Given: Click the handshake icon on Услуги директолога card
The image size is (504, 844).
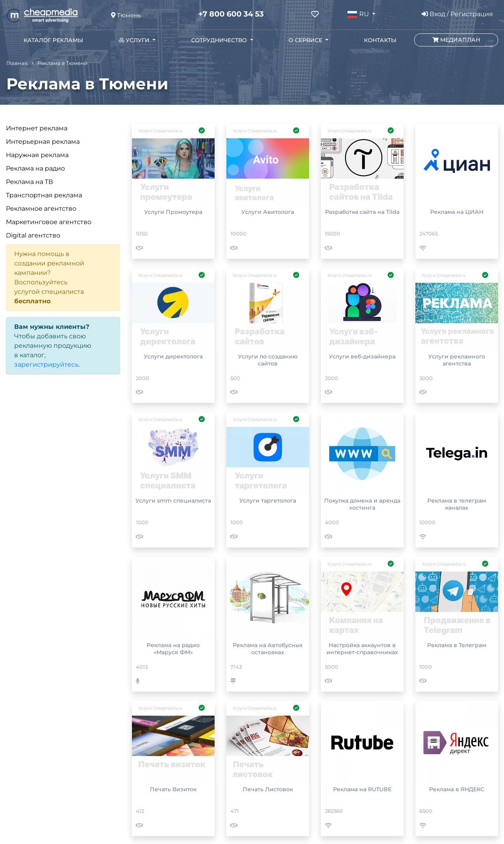Looking at the screenshot, I should tap(139, 392).
